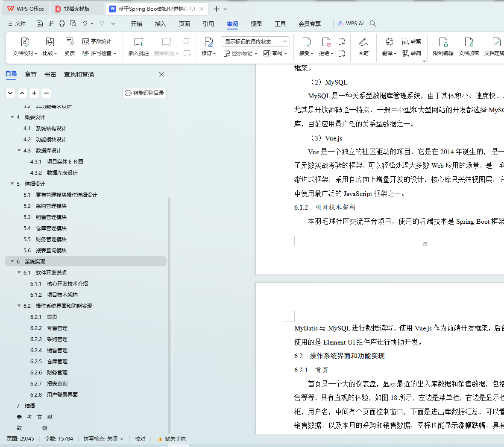
Task: Open the 显示标记的最终状态 dropdown
Action: tap(255, 41)
